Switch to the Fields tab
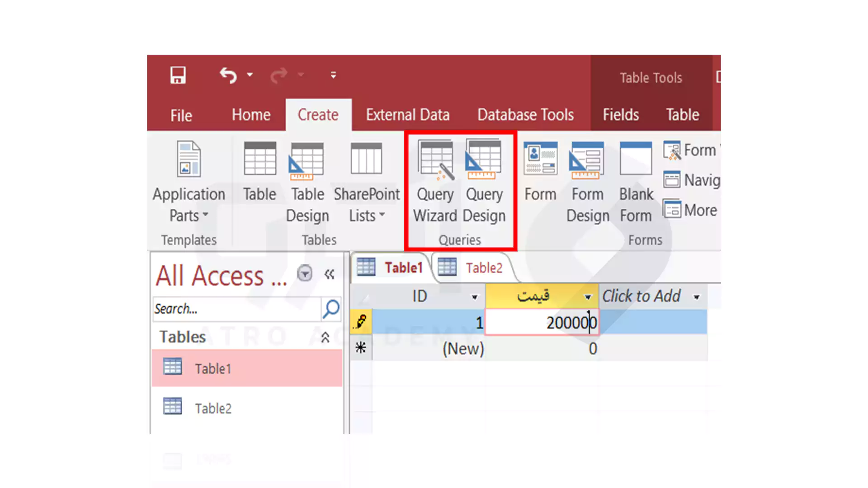This screenshot has width=868, height=488. (621, 115)
